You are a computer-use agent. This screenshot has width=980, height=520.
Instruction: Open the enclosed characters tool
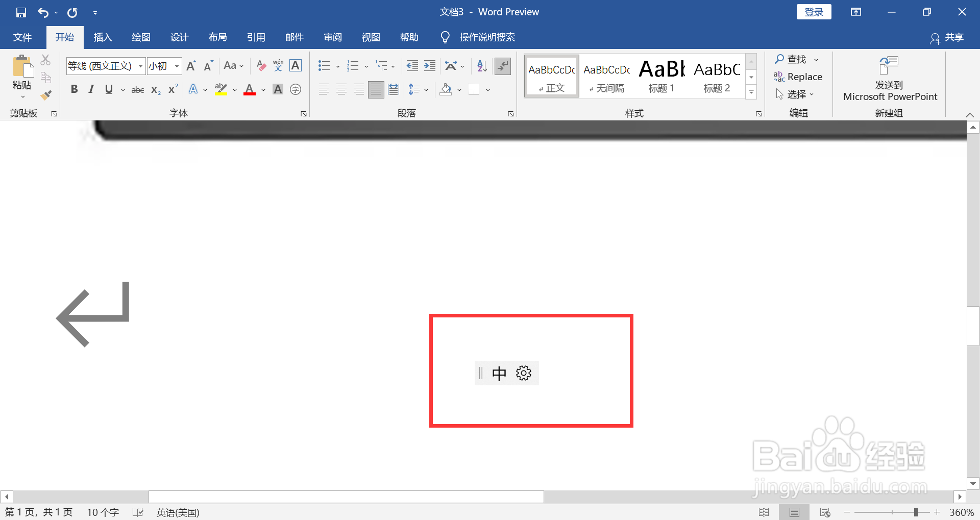(296, 90)
